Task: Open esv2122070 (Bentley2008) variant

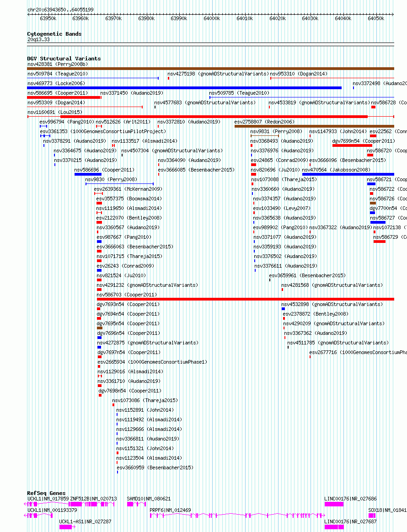Action: (x=129, y=218)
